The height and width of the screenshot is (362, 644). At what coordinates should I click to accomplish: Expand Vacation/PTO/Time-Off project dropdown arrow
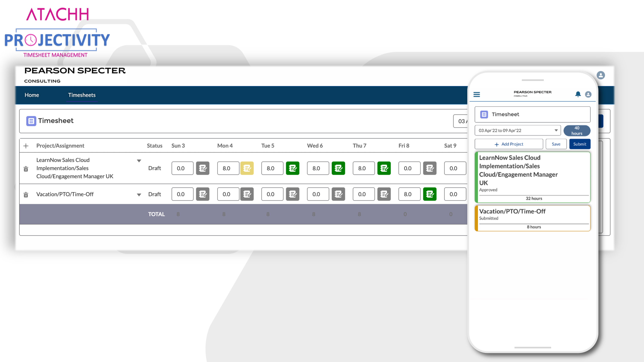(139, 195)
